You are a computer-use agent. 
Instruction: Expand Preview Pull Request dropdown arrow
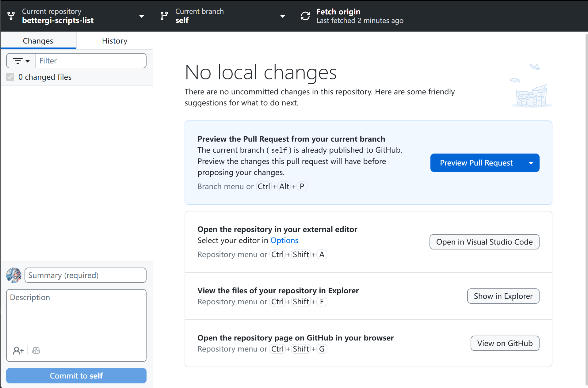point(531,163)
